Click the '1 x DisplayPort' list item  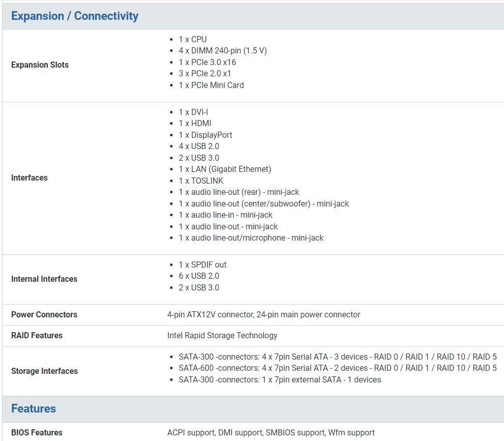[206, 135]
